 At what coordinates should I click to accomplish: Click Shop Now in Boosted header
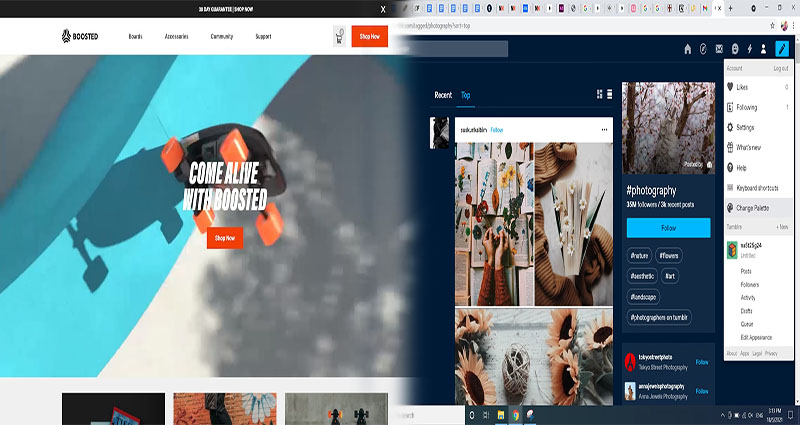[x=369, y=36]
